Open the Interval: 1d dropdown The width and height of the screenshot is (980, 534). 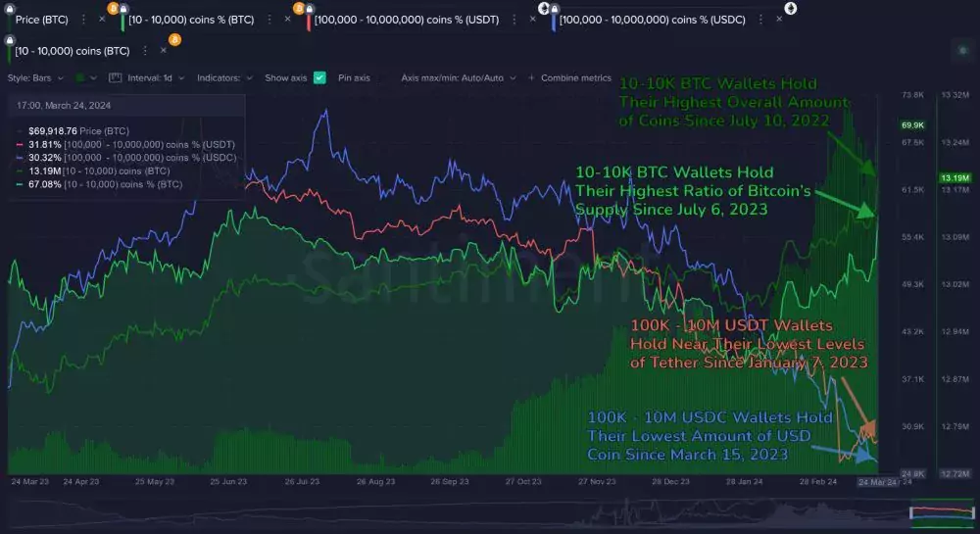point(156,78)
